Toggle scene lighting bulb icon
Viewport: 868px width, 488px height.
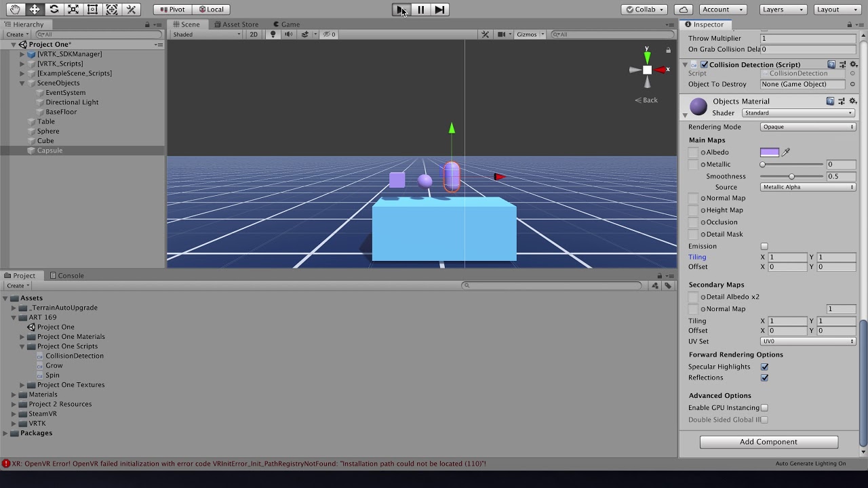(273, 34)
